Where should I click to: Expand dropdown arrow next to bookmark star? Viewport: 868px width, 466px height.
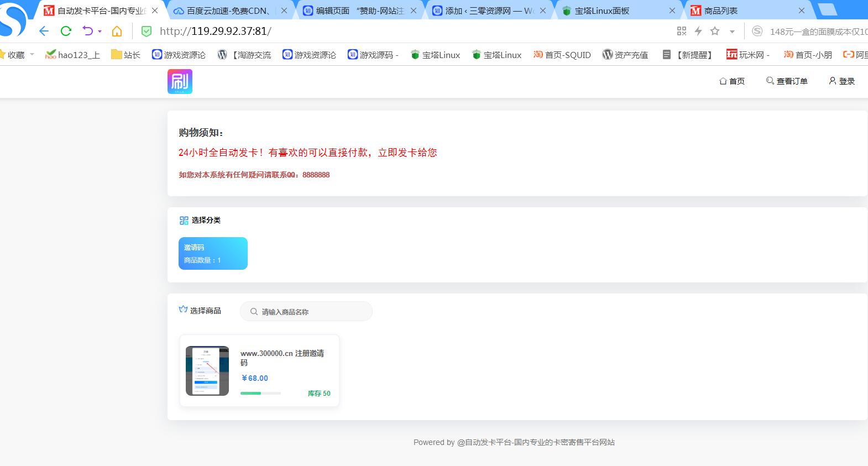point(732,32)
